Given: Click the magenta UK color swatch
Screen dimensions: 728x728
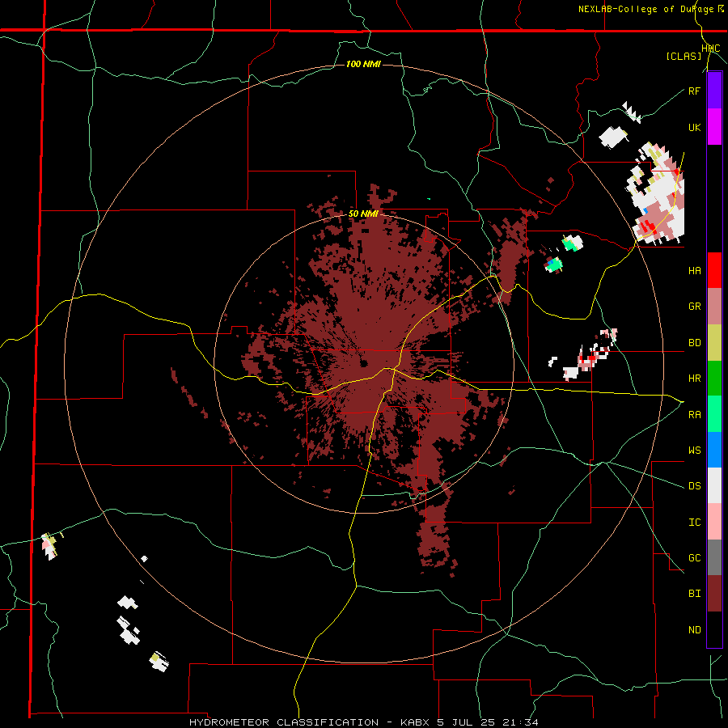Looking at the screenshot, I should (x=714, y=127).
